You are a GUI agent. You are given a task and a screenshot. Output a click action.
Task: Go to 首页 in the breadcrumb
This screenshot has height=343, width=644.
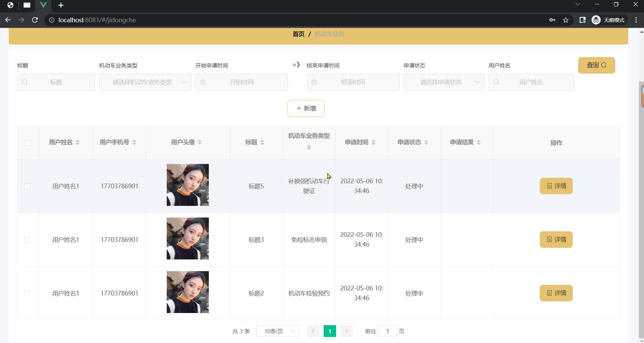[x=298, y=34]
